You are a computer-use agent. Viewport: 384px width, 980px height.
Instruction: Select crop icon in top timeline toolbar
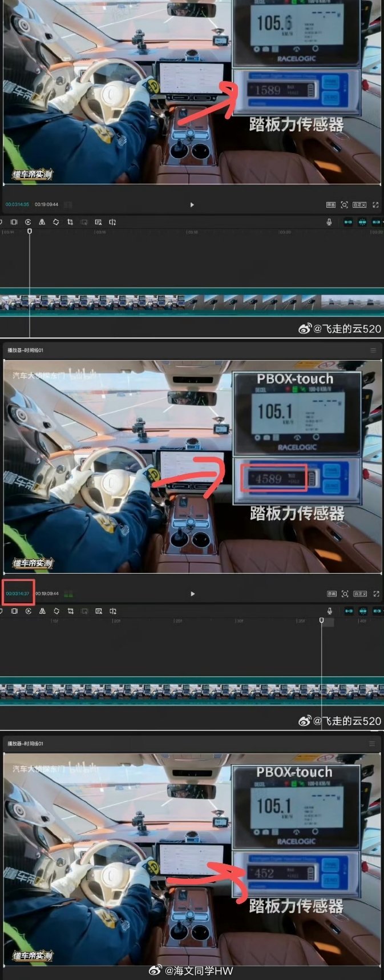pos(70,222)
